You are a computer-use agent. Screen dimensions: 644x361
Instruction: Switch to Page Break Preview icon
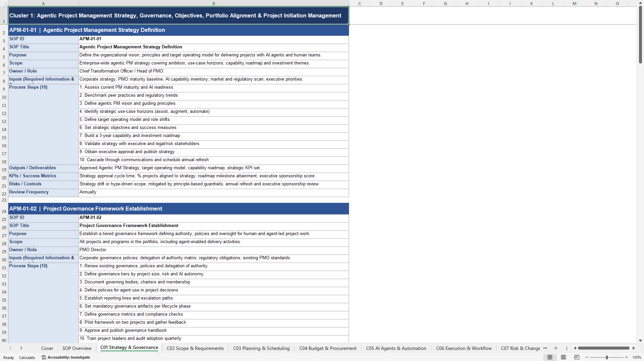point(577,357)
